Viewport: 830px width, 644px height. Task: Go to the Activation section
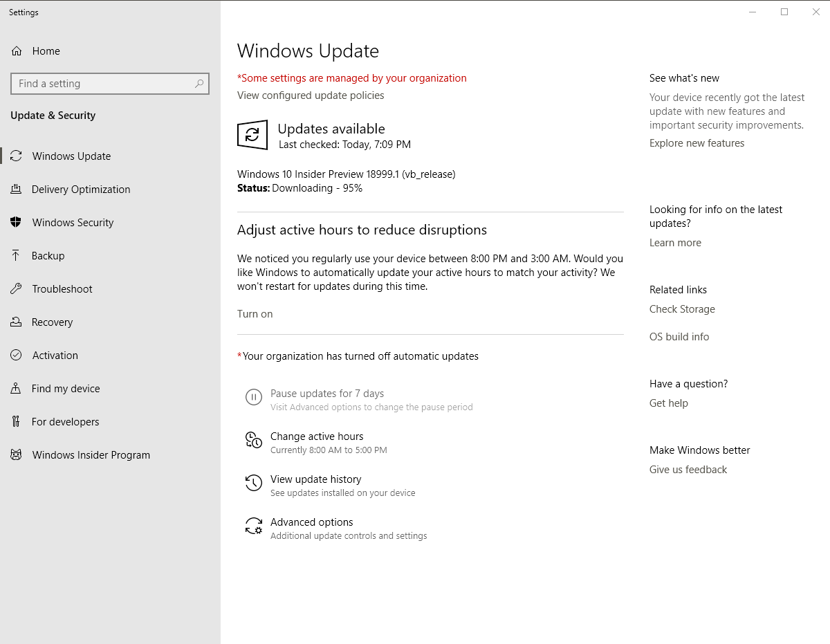(x=55, y=356)
